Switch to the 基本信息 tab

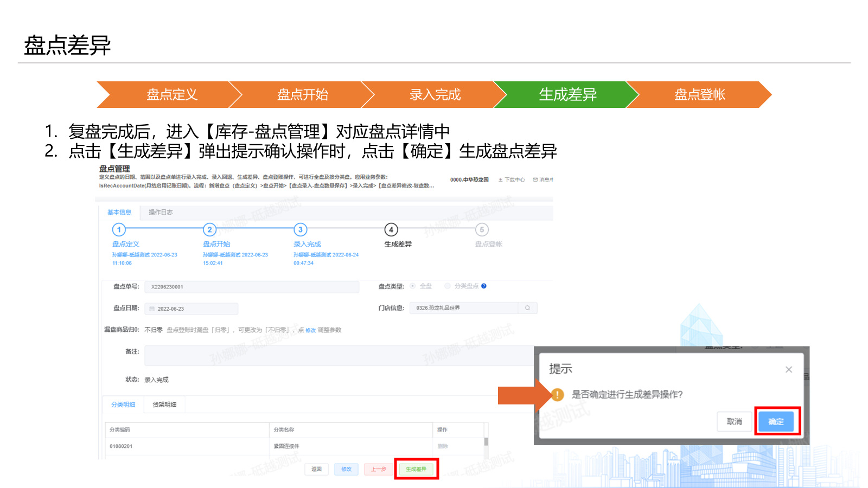tap(119, 212)
